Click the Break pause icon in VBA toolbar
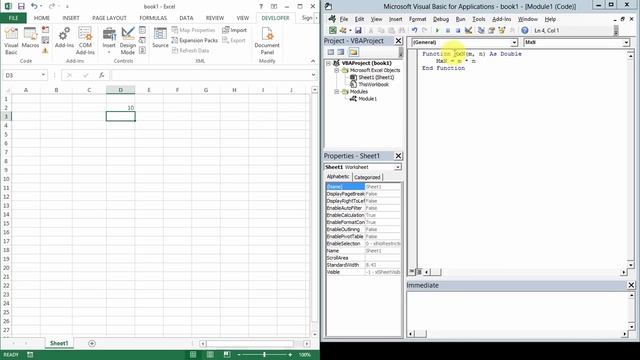 pos(448,30)
